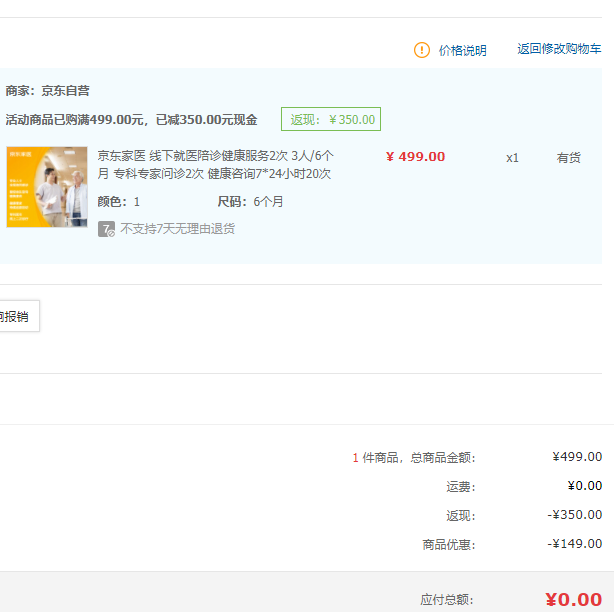The height and width of the screenshot is (612, 614).
Task: Open the 价格说明 price explanation link
Action: click(x=462, y=51)
